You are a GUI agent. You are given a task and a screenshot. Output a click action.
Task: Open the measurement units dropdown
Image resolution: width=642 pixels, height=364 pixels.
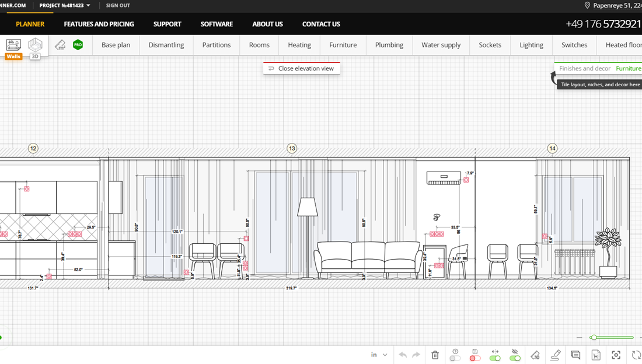[x=379, y=355]
